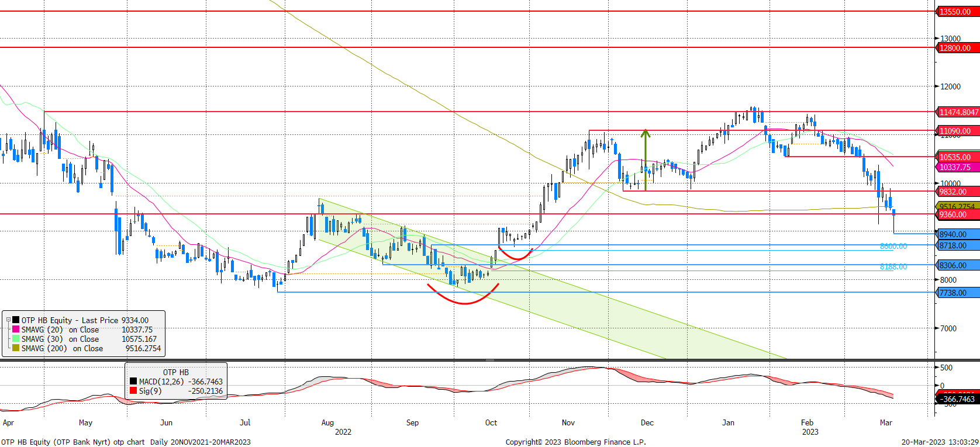The height and width of the screenshot is (447, 980).
Task: Click the light blue 8188.00 line label
Action: pos(893,267)
